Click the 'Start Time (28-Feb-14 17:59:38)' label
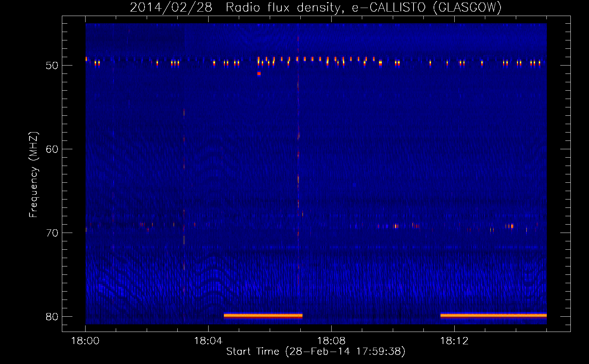This screenshot has width=589, height=364. (316, 352)
